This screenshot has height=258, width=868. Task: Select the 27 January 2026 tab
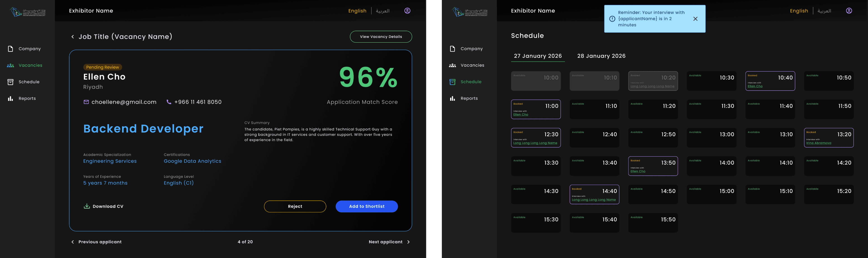[x=538, y=56]
